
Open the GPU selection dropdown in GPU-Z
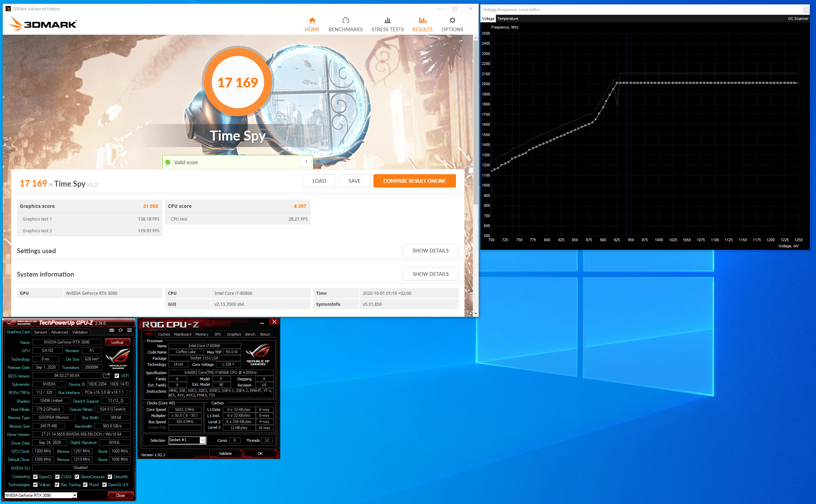(41, 495)
